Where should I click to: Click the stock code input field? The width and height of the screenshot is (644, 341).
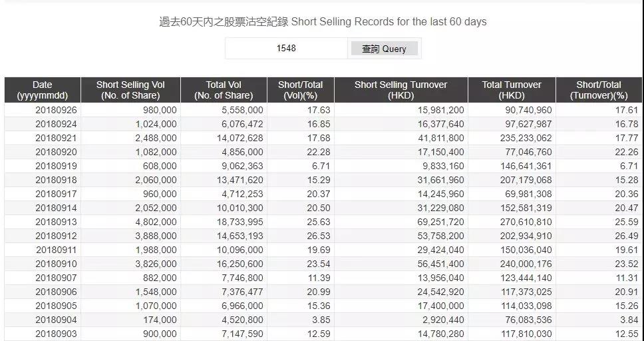pos(286,49)
